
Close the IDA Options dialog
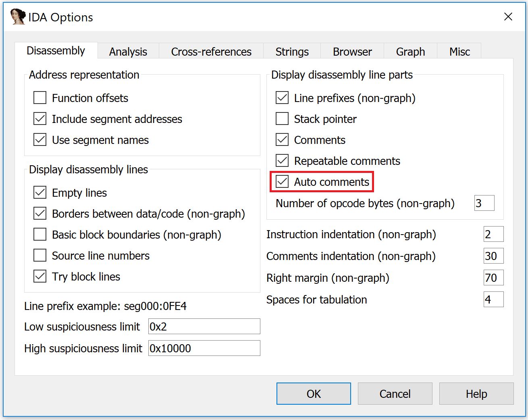(508, 17)
